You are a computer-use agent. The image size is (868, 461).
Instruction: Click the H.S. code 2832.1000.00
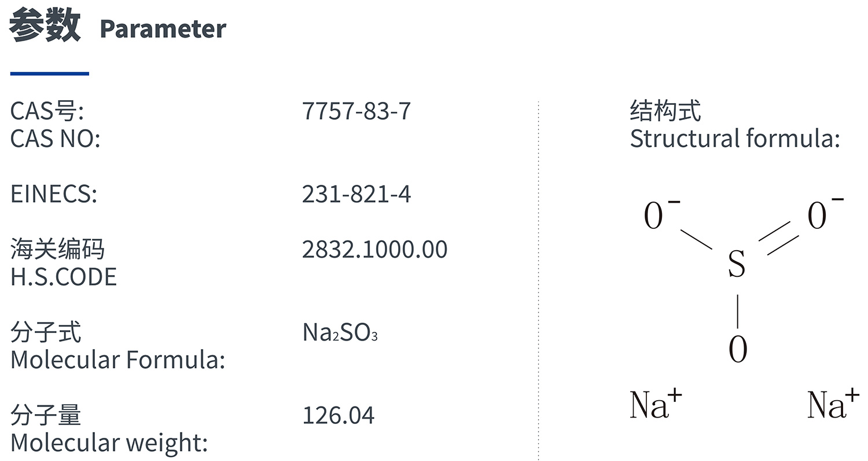pyautogui.click(x=375, y=250)
